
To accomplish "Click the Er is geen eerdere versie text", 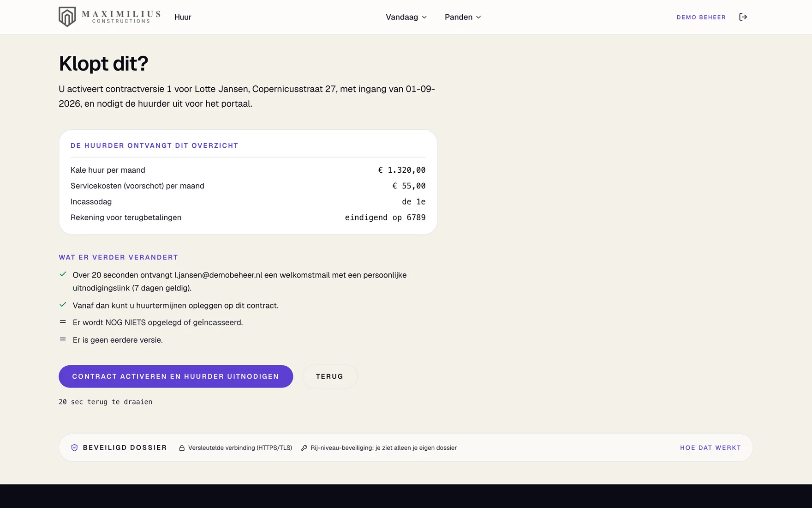I will (x=118, y=340).
